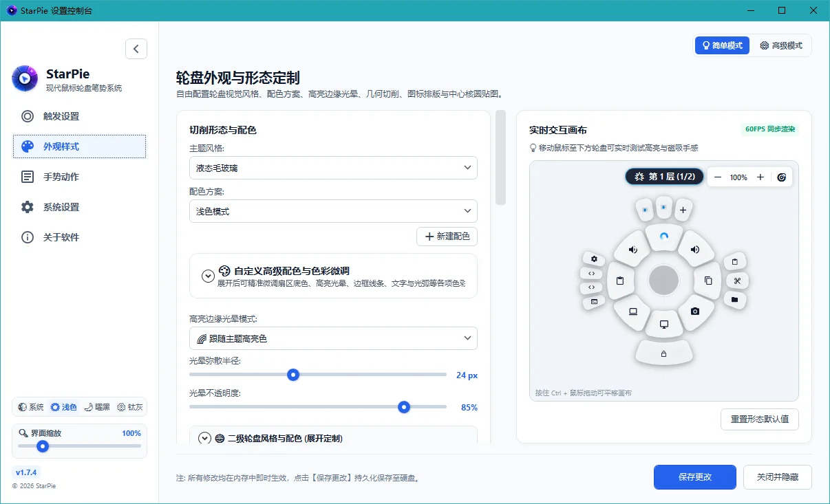Switch to 简单模式 simple mode
Screen dimensions: 830x504
coord(722,45)
